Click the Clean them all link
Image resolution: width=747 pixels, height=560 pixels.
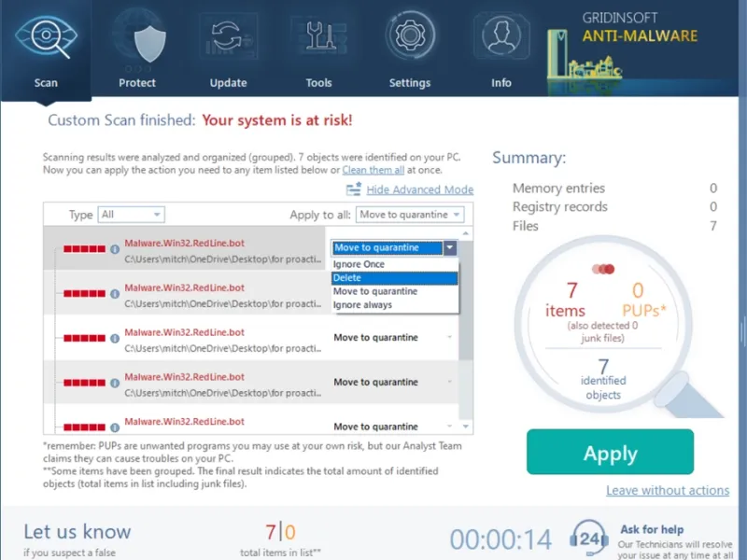pos(373,170)
